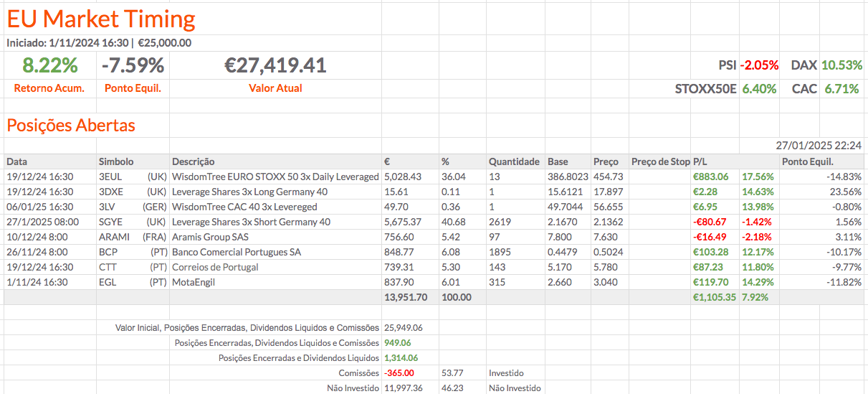Select the €27,419.41 Valor Atual value

(275, 66)
